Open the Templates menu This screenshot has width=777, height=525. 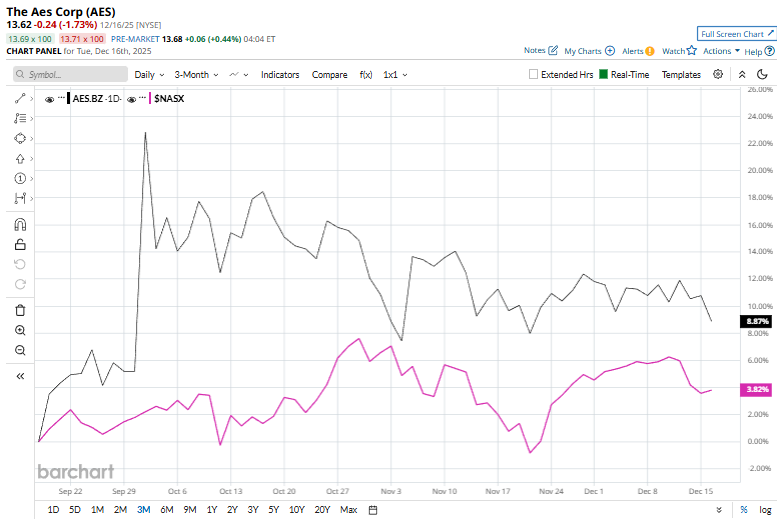681,74
